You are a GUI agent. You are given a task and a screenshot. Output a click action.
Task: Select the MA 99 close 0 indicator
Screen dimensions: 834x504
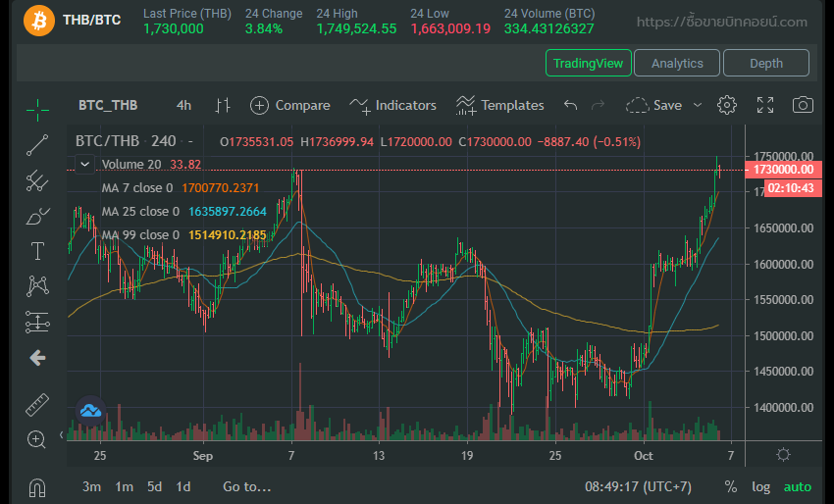(140, 234)
